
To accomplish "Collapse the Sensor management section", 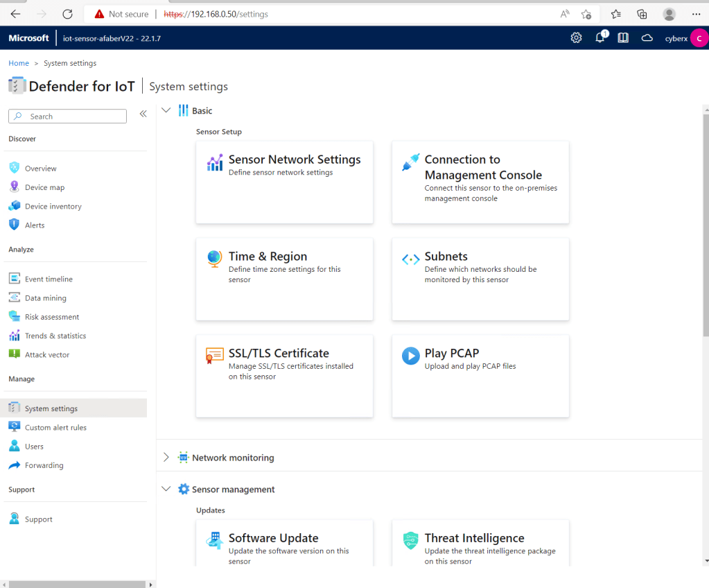I will (166, 489).
